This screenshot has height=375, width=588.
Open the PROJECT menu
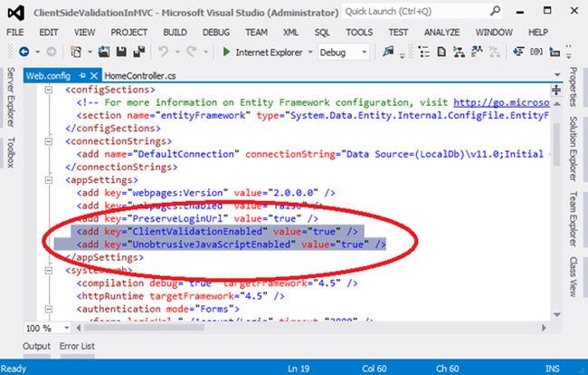point(129,33)
